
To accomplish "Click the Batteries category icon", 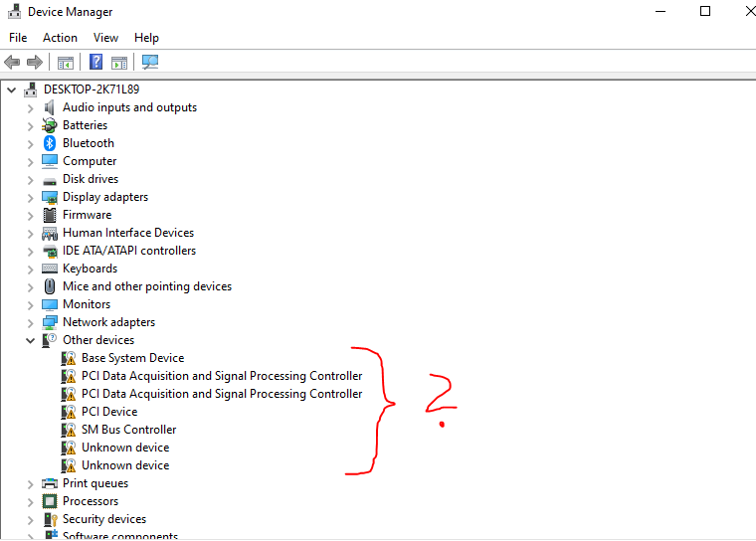I will tap(49, 125).
